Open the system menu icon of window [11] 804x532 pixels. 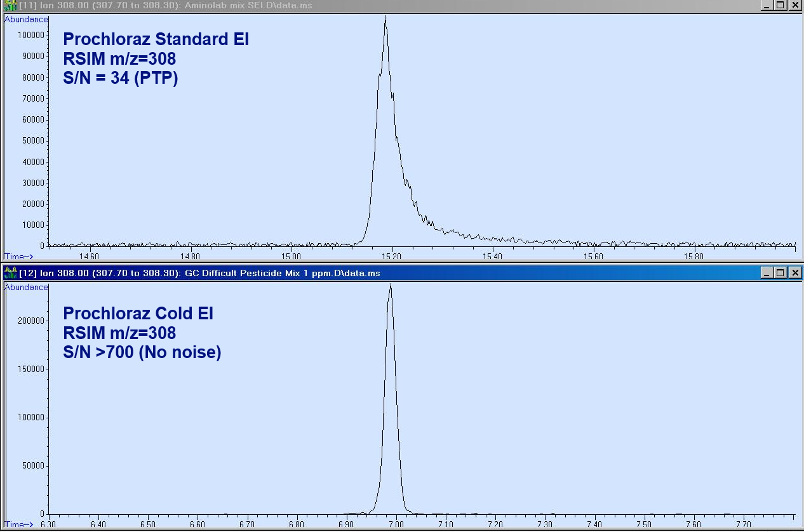click(9, 6)
